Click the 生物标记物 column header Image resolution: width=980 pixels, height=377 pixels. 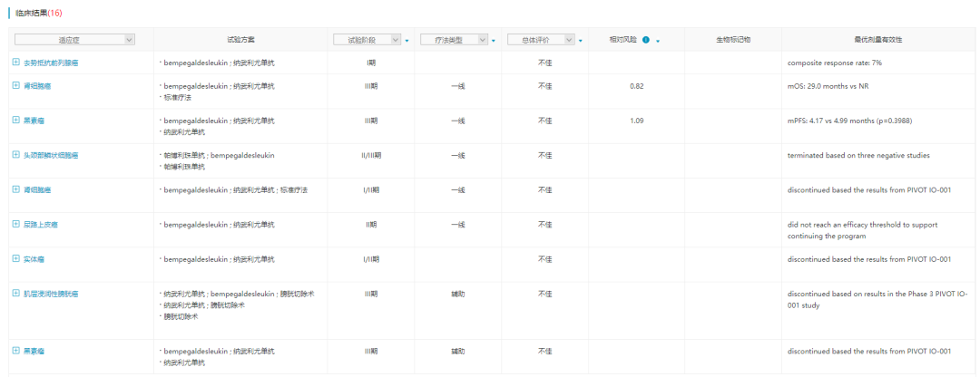coord(733,40)
